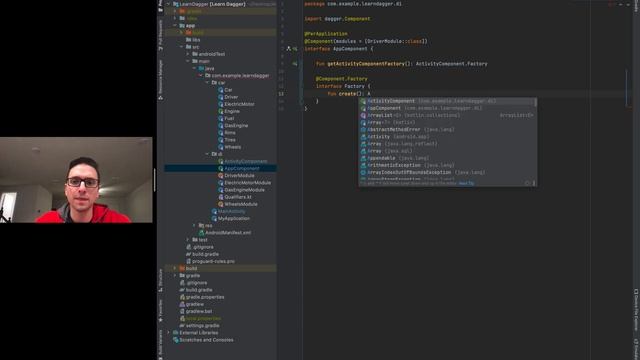Viewport: 640px width, 360px height.
Task: Select the ElectricMotor class icon
Action: [220, 104]
